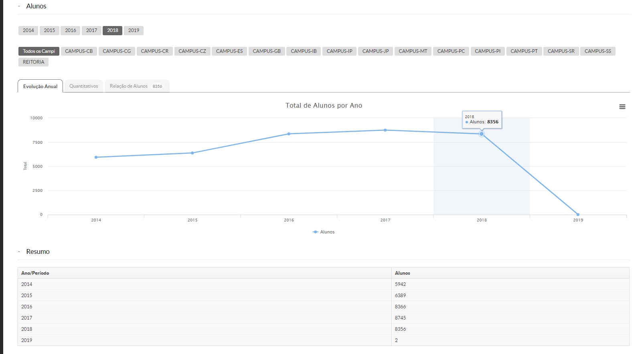Image resolution: width=644 pixels, height=354 pixels.
Task: Click the 2014 data point on chart
Action: pyautogui.click(x=96, y=157)
